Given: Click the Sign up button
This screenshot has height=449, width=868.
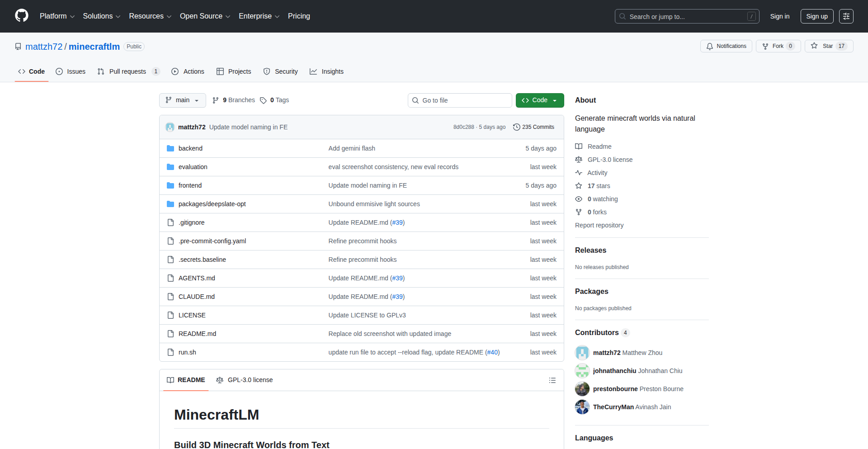Looking at the screenshot, I should coord(816,16).
